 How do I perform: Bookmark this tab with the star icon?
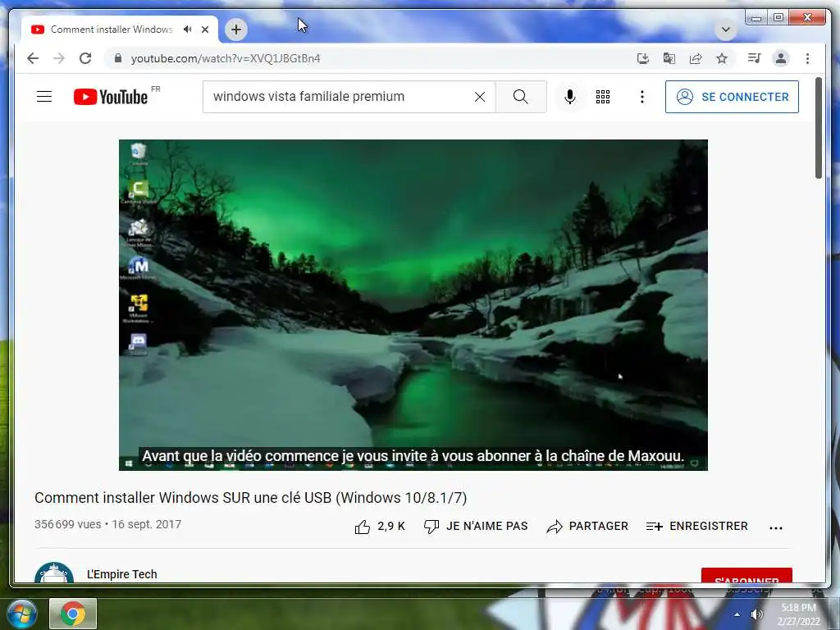pos(722,58)
